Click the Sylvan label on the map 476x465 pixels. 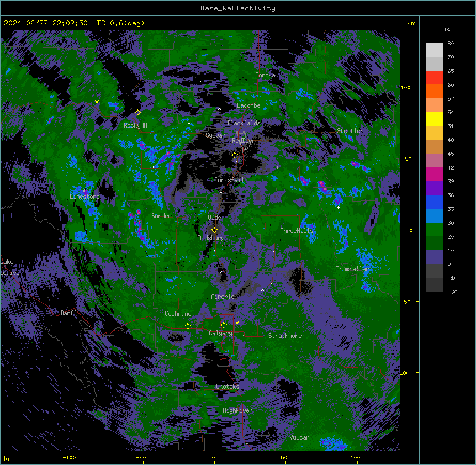(215, 135)
